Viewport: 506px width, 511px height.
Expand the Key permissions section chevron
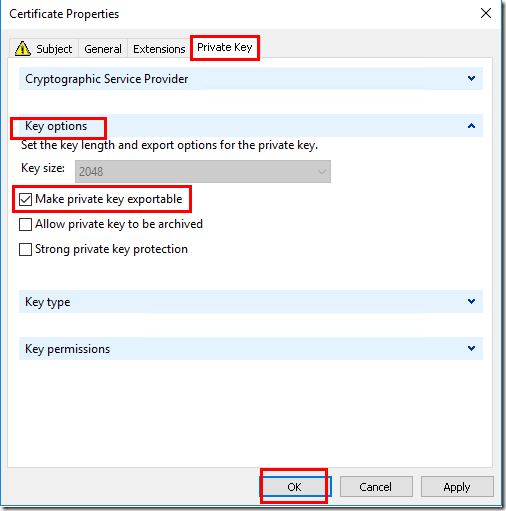(x=471, y=349)
